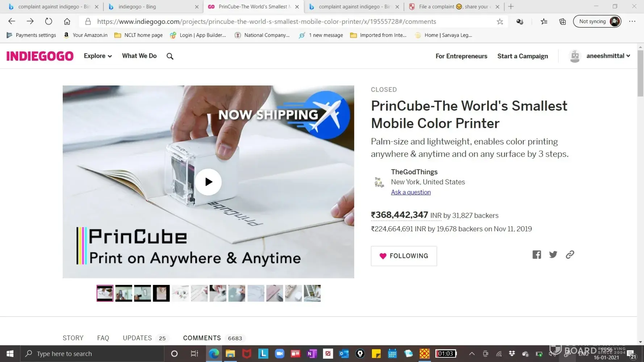Open the Home | Sarvaya Leg... bookmark
The width and height of the screenshot is (644, 362).
[444, 35]
